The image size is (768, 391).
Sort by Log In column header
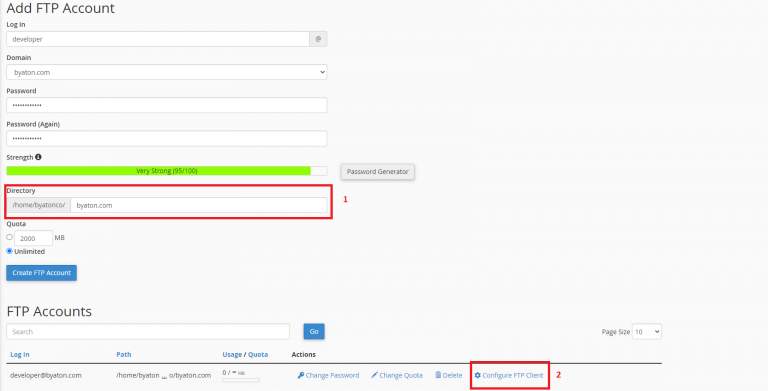(20, 354)
